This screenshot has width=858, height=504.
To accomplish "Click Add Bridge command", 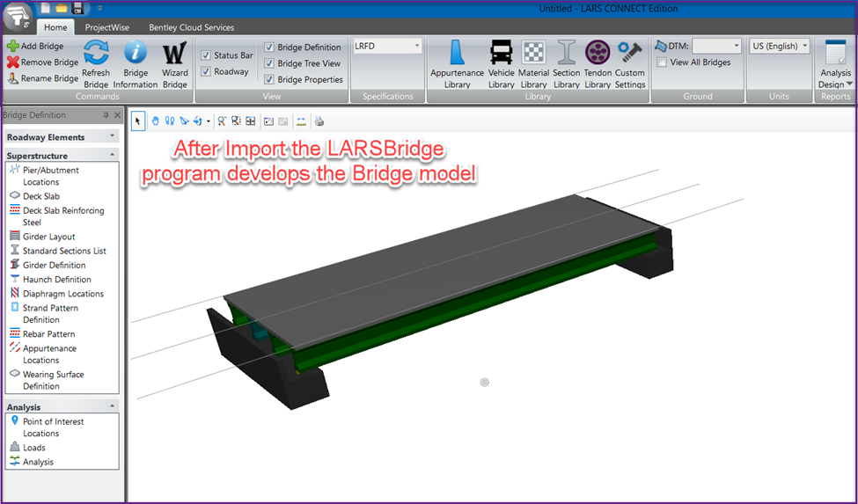I will click(x=35, y=46).
